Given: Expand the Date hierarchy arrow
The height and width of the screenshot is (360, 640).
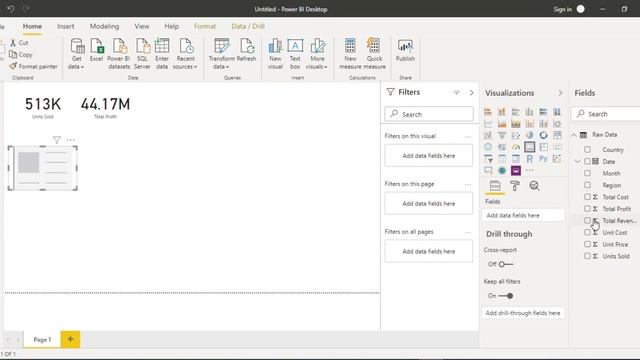Looking at the screenshot, I should [578, 162].
